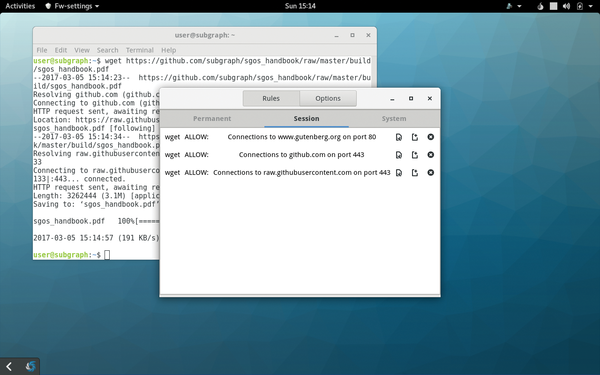Select the 'Connections to github.com on port 443' text
The height and width of the screenshot is (375, 600).
[x=302, y=155]
